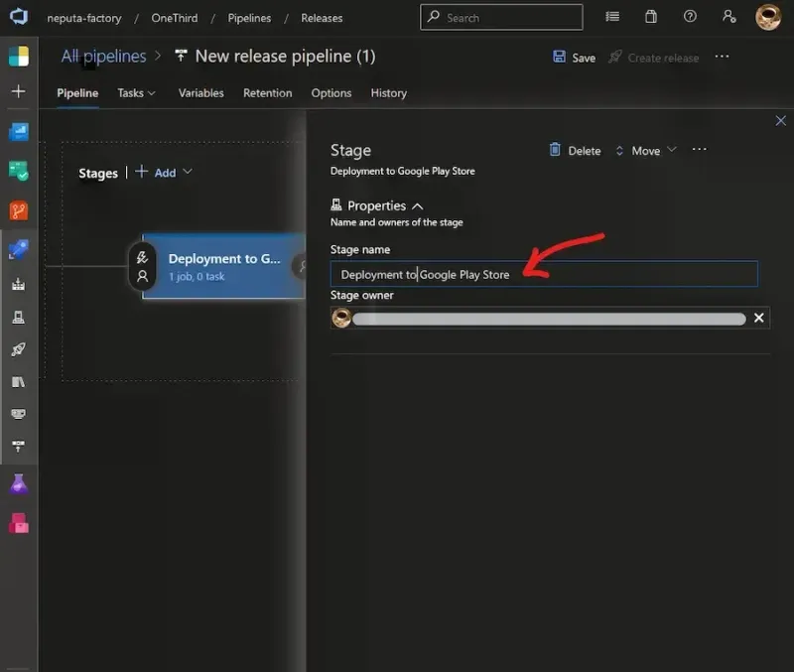Image resolution: width=794 pixels, height=672 pixels.
Task: Open the help question mark icon
Action: click(690, 17)
